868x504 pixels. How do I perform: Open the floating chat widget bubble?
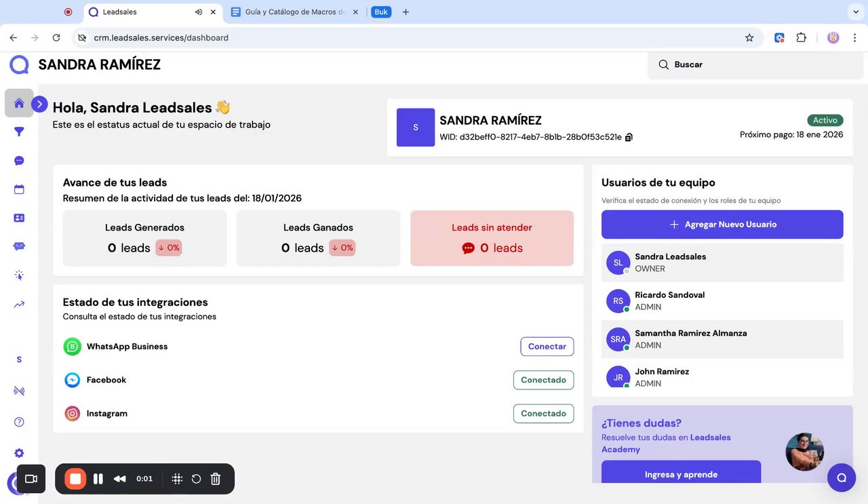click(x=842, y=478)
